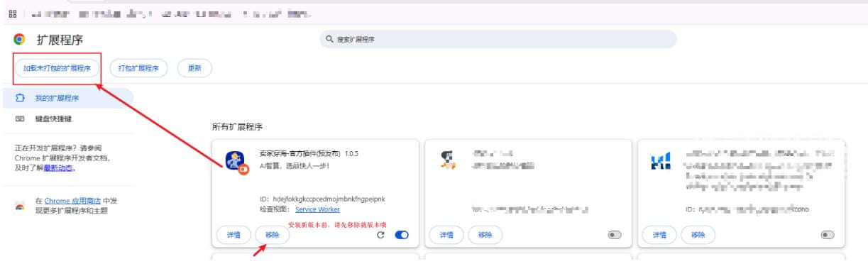Open the apps grid icon in bookmarks bar
This screenshot has width=868, height=276.
[12, 14]
